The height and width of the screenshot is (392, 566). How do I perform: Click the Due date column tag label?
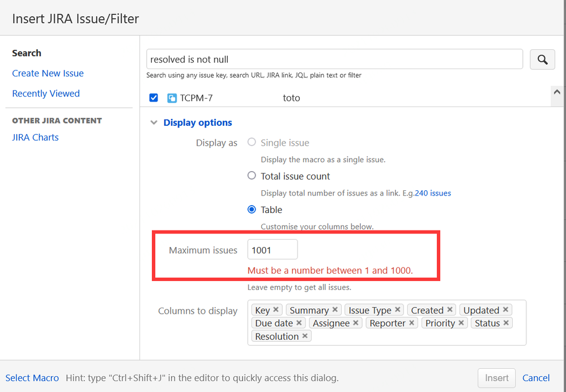point(274,323)
